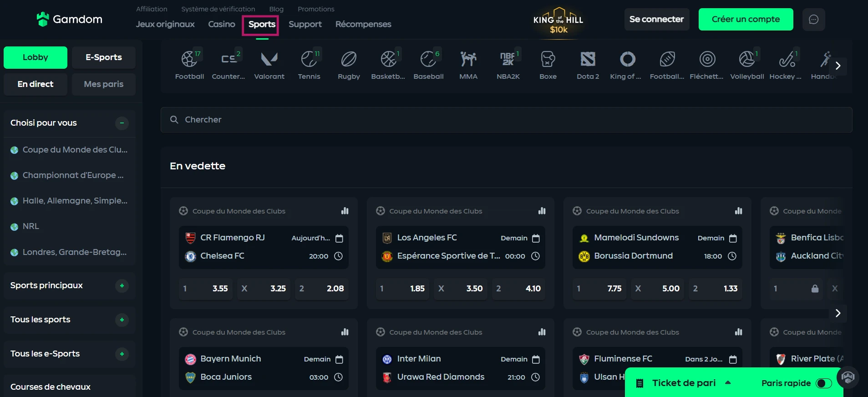Open the Football sport category
This screenshot has width=868, height=397.
point(189,65)
